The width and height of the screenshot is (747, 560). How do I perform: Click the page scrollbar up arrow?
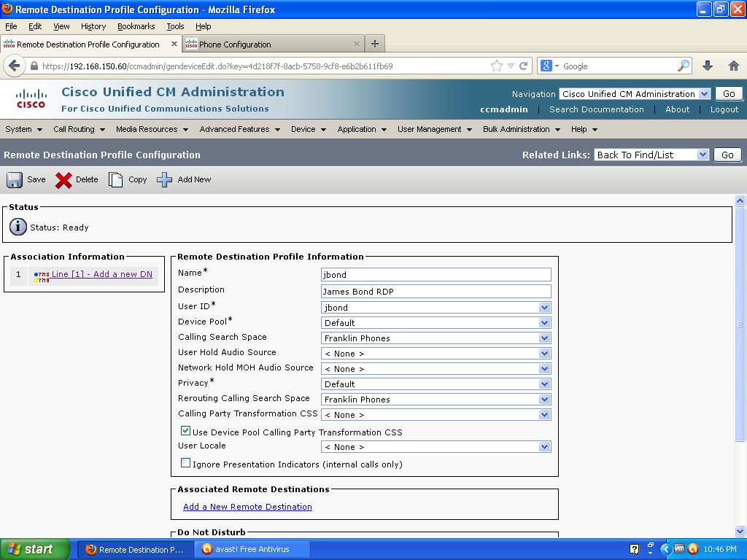click(740, 201)
